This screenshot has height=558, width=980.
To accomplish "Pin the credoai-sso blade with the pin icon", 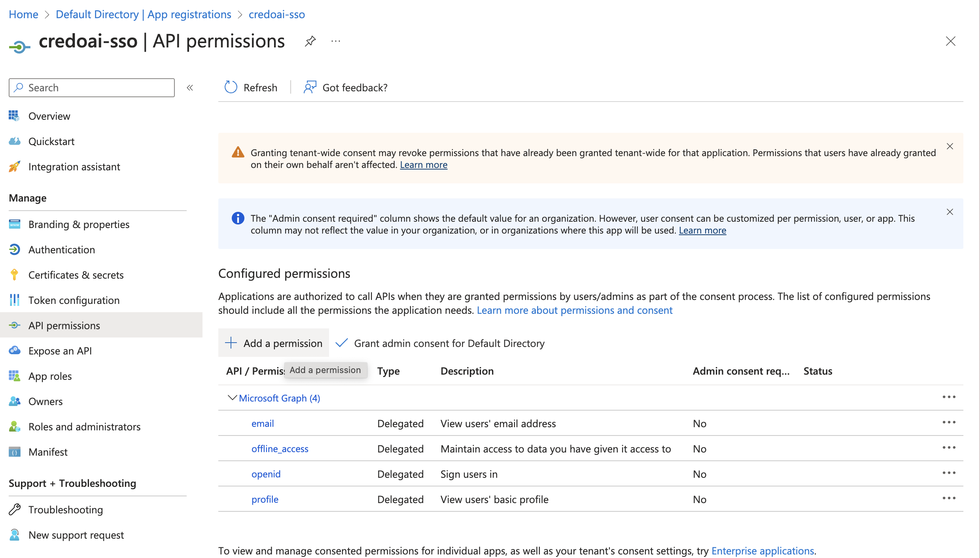I will click(310, 41).
